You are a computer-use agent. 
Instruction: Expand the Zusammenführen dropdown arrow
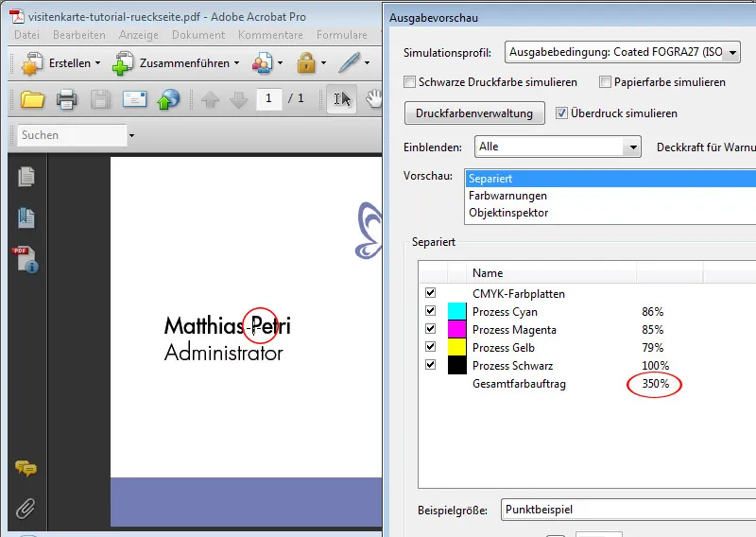pyautogui.click(x=237, y=63)
